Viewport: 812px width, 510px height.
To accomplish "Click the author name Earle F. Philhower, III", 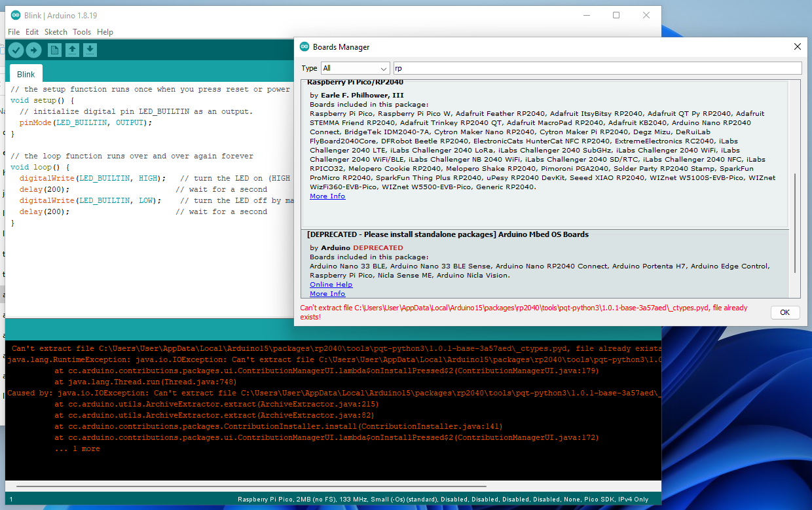I will coord(362,95).
